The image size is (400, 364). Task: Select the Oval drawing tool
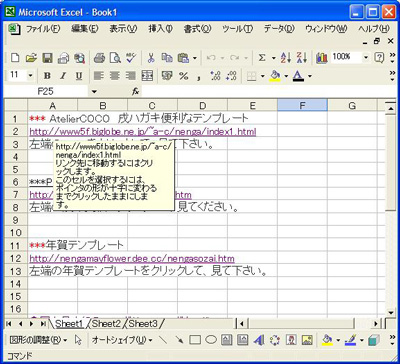point(211,340)
